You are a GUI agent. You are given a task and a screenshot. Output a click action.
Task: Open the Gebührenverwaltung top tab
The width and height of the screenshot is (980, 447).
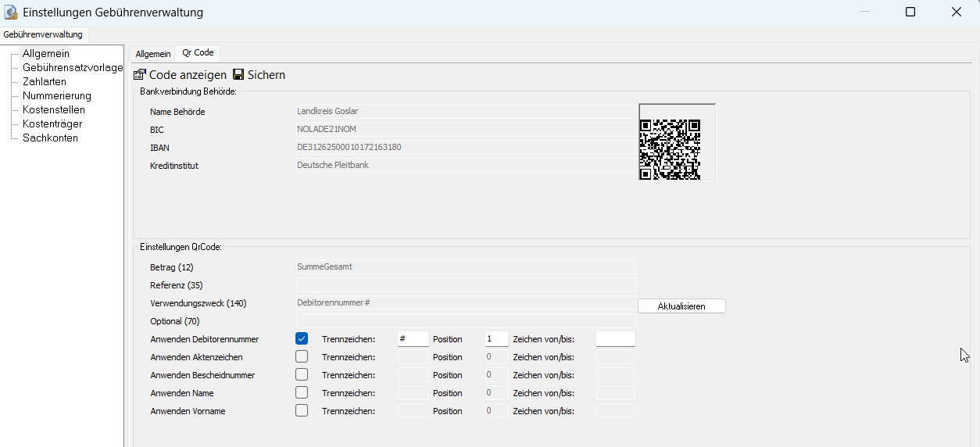tap(43, 34)
